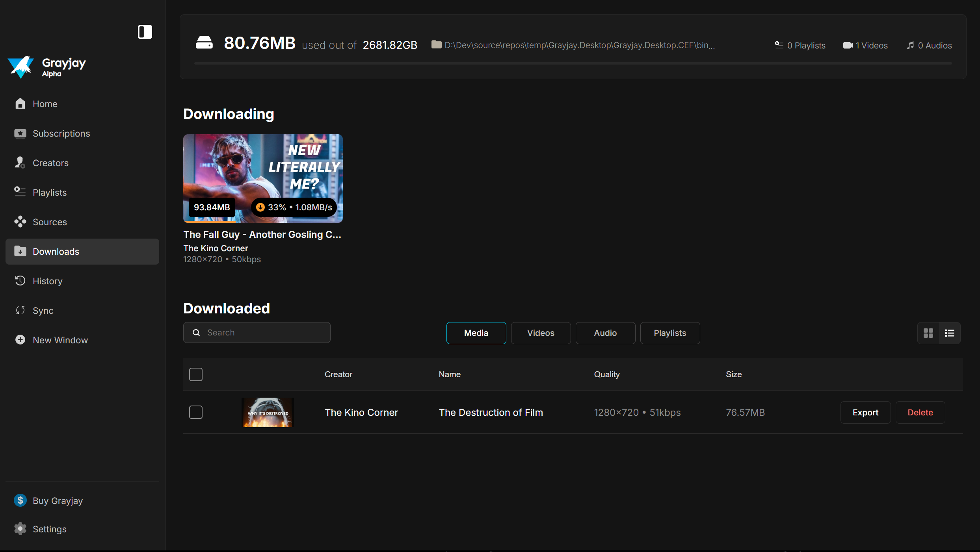Toggle the grid view layout
Image resolution: width=980 pixels, height=552 pixels.
point(928,333)
